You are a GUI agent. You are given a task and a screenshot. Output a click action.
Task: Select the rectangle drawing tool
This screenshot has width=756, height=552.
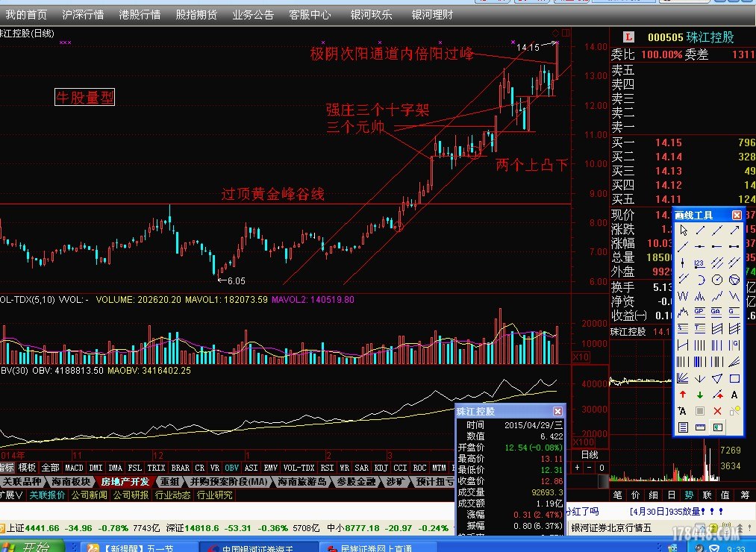point(734,378)
